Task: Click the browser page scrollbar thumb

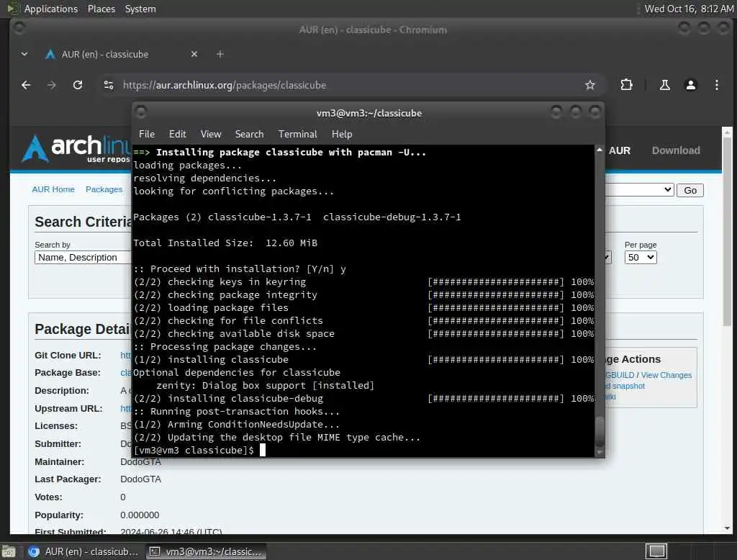Action: [727, 230]
